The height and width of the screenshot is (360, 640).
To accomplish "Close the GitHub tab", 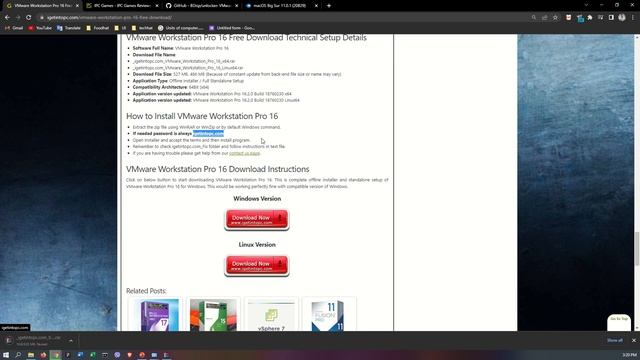I will point(236,6).
